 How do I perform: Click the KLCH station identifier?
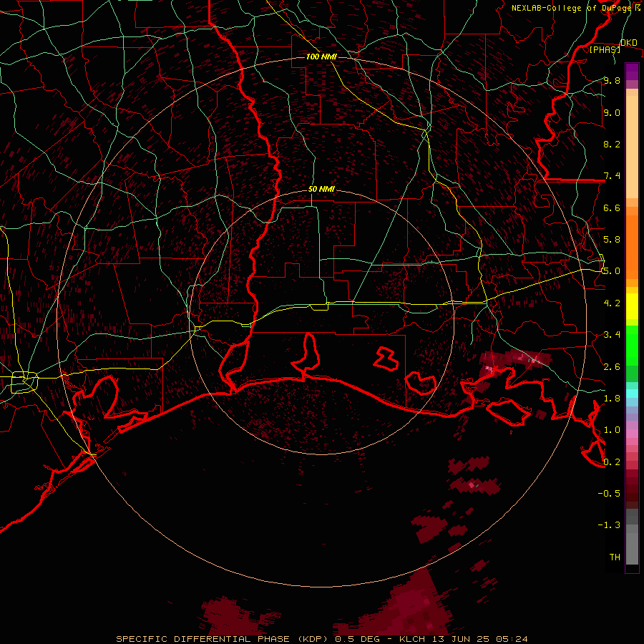[x=412, y=639]
